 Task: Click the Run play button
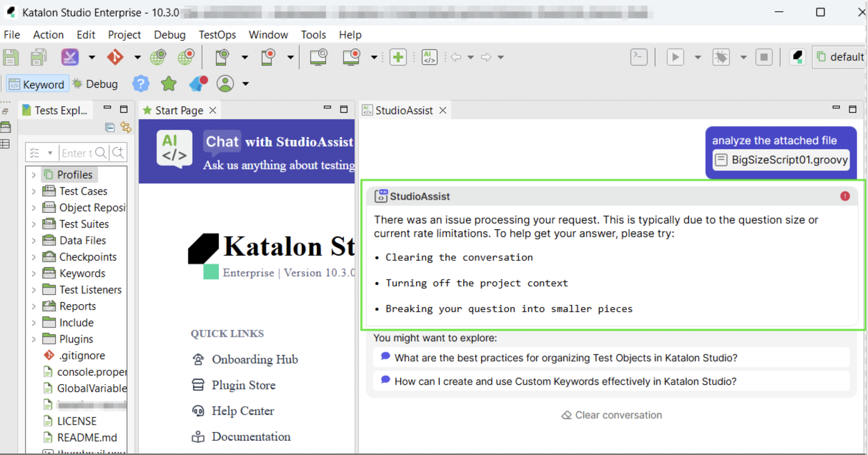[675, 57]
